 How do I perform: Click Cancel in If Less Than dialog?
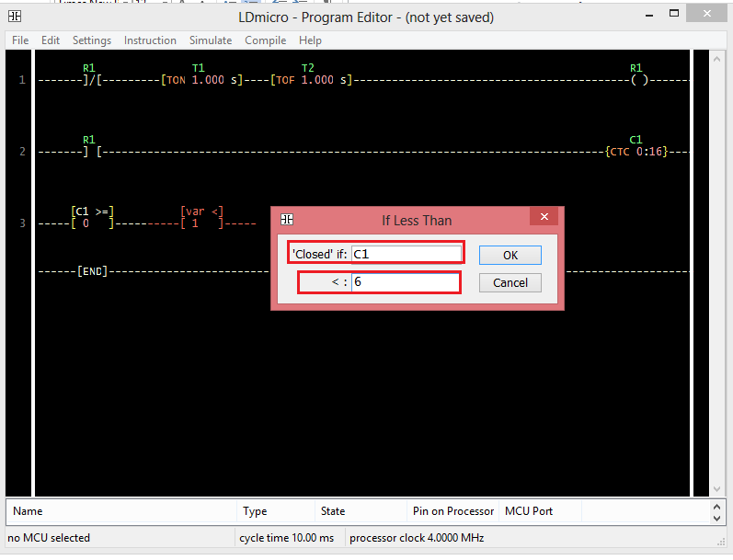pyautogui.click(x=510, y=283)
